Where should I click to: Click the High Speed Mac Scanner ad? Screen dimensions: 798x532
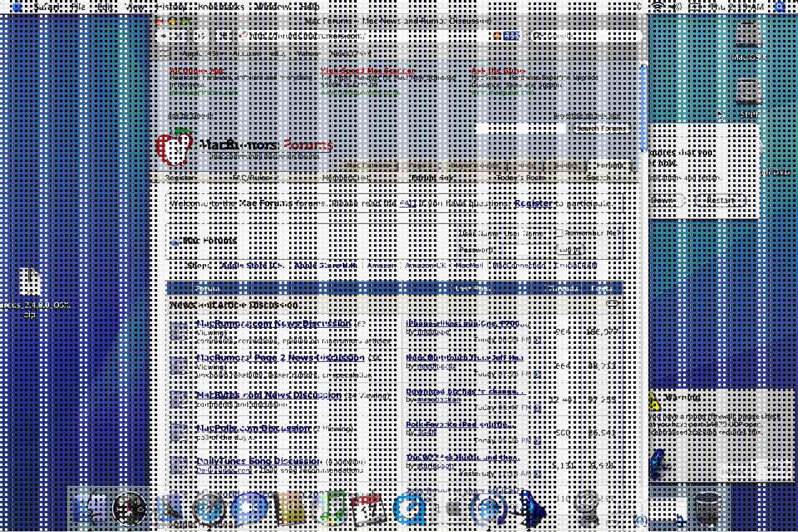367,71
